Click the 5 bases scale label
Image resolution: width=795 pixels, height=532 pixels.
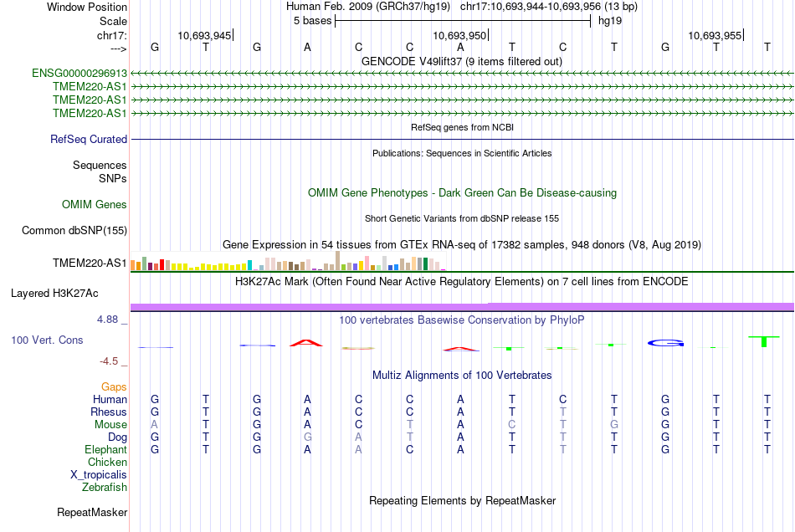click(312, 21)
